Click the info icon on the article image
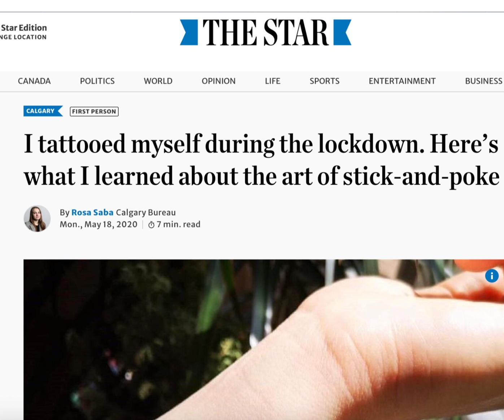The width and height of the screenshot is (504, 420). [x=492, y=276]
